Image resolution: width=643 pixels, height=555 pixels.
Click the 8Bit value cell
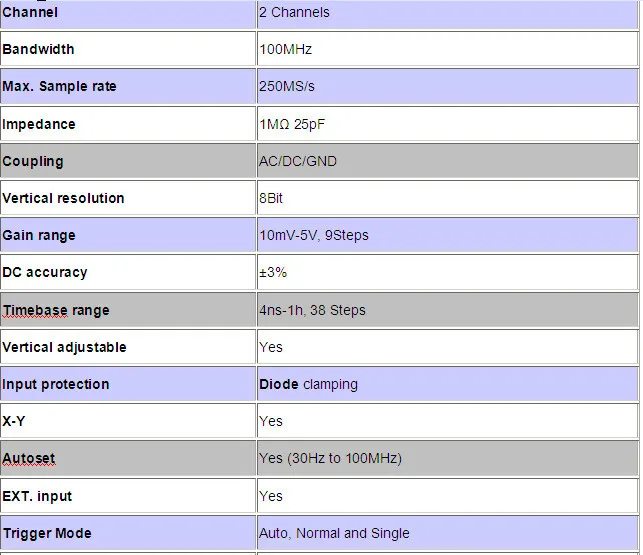(447, 198)
